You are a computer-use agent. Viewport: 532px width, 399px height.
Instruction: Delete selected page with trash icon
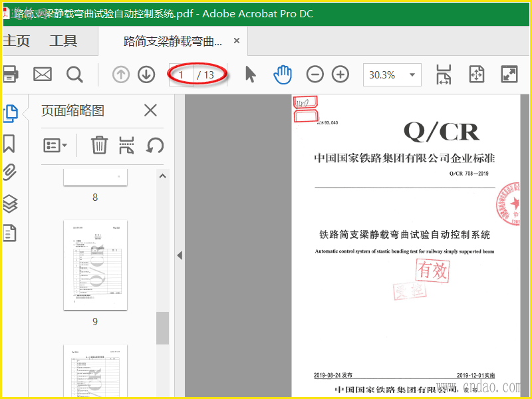click(99, 145)
